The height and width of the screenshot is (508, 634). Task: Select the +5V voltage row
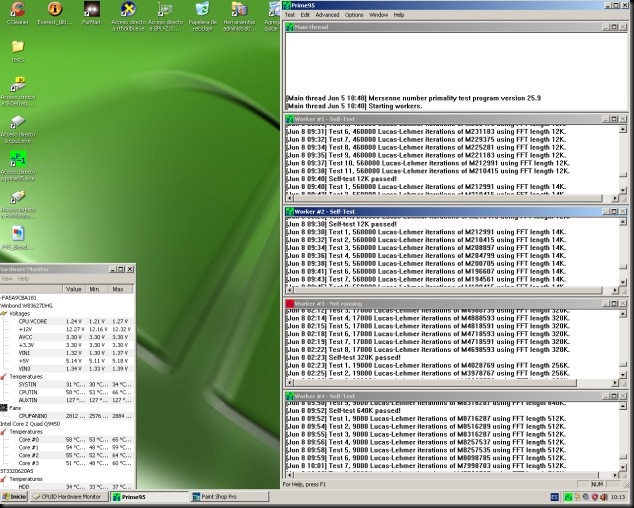point(67,361)
